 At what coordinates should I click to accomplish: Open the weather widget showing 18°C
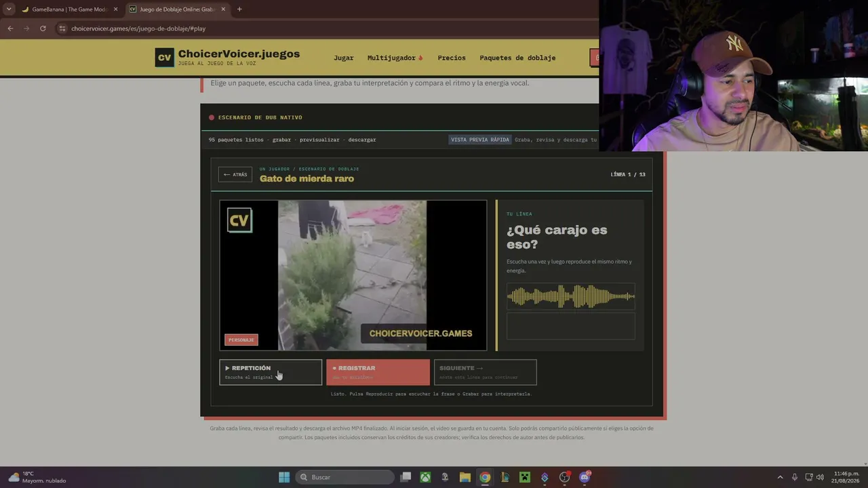coord(37,477)
